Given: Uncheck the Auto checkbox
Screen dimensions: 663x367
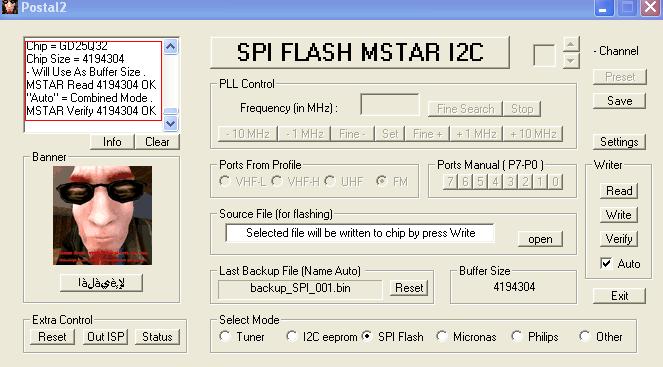Looking at the screenshot, I should click(606, 264).
